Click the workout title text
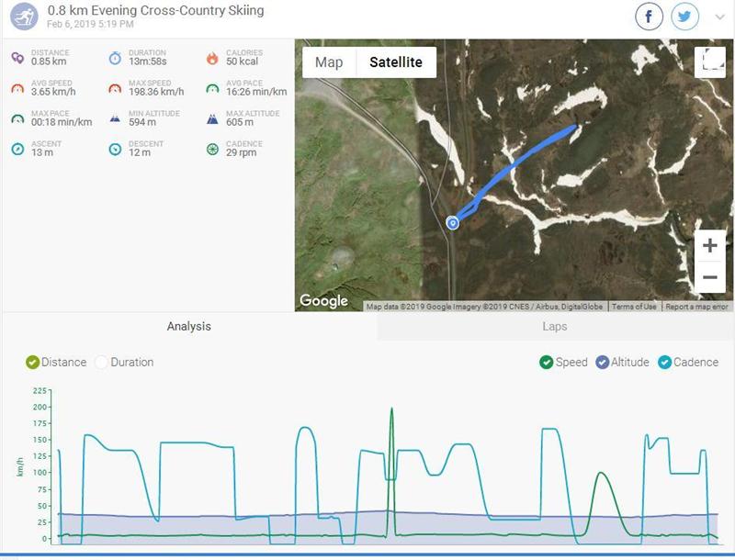Viewport: 735px width, 560px height. coord(155,10)
